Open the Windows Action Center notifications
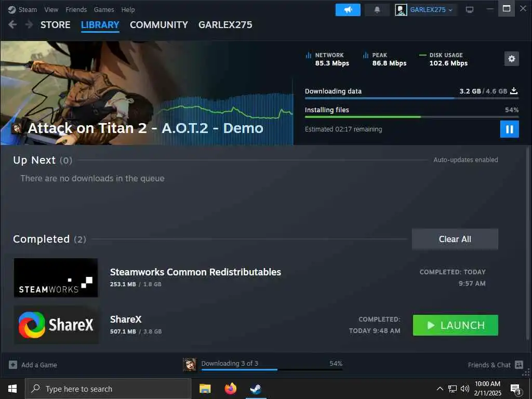The image size is (532, 399). 516,390
